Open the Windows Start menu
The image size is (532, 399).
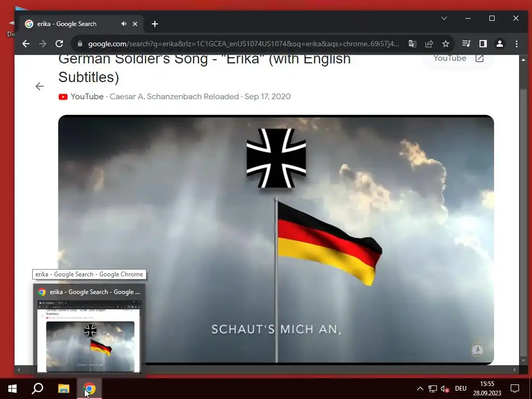tap(12, 389)
